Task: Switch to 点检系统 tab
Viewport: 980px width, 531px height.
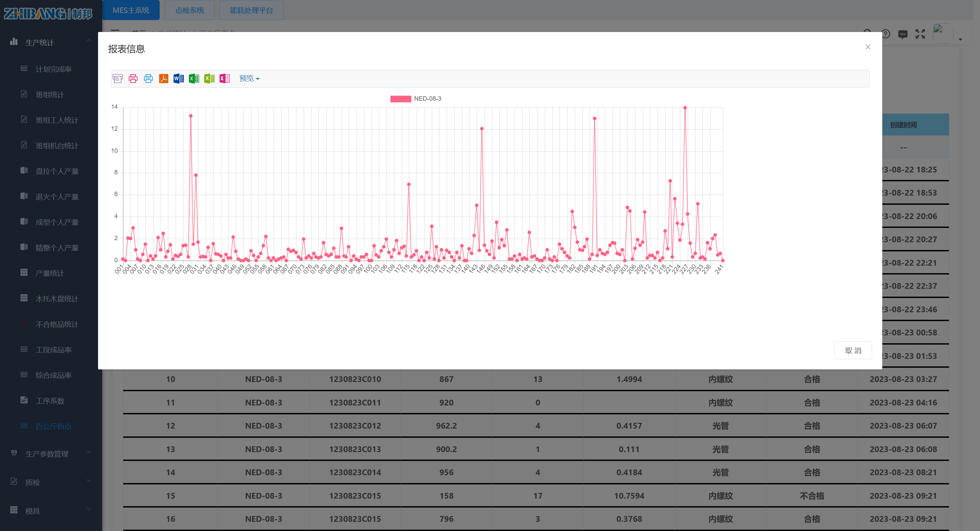Action: 190,10
